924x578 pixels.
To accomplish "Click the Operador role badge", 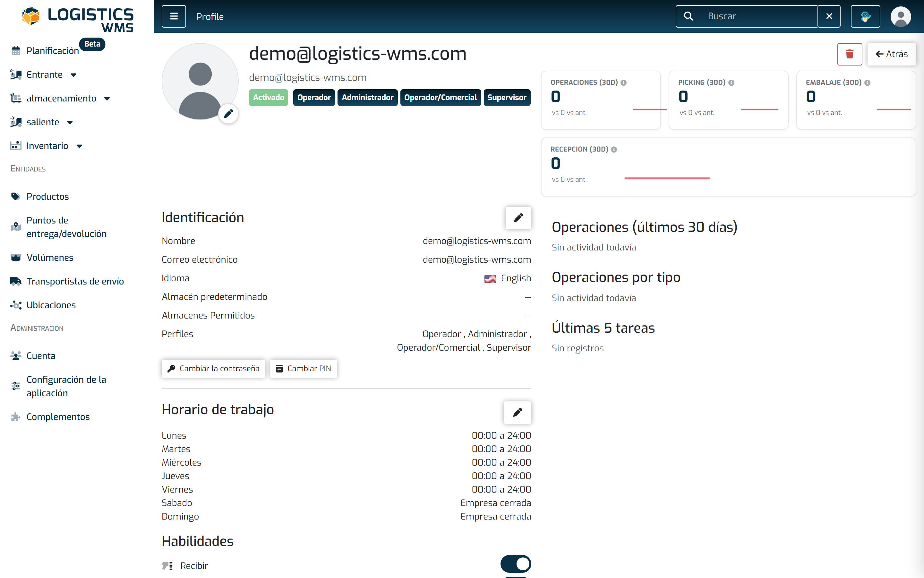I will [314, 98].
